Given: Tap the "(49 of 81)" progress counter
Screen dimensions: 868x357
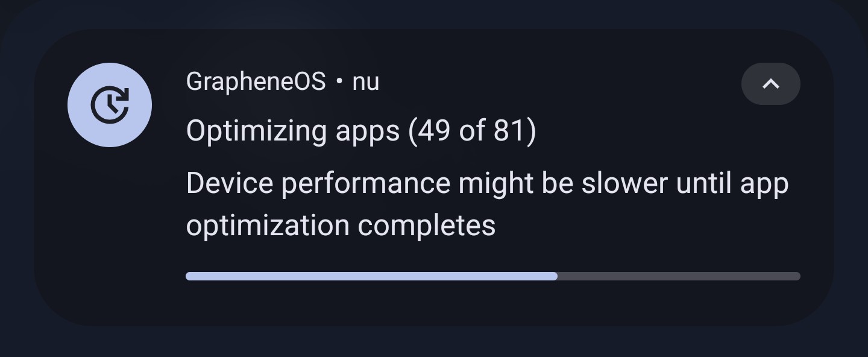Looking at the screenshot, I should [x=472, y=130].
